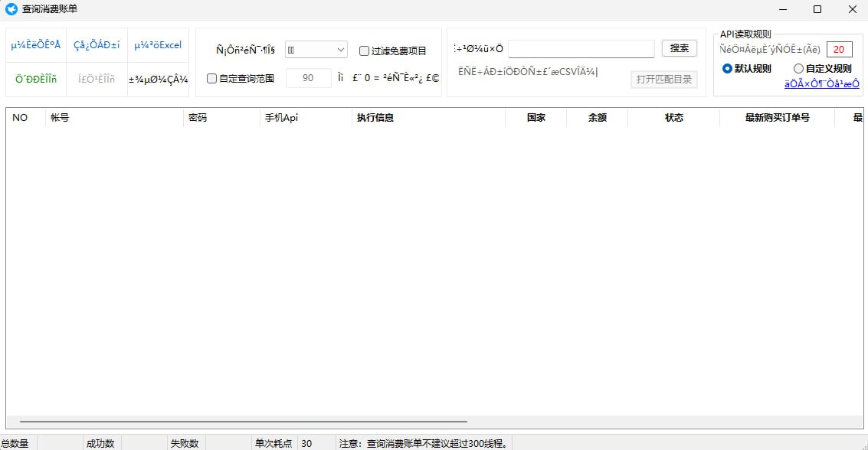Screen dimensions: 868x450
Task: Click the 手机Api column header
Action: [x=306, y=118]
